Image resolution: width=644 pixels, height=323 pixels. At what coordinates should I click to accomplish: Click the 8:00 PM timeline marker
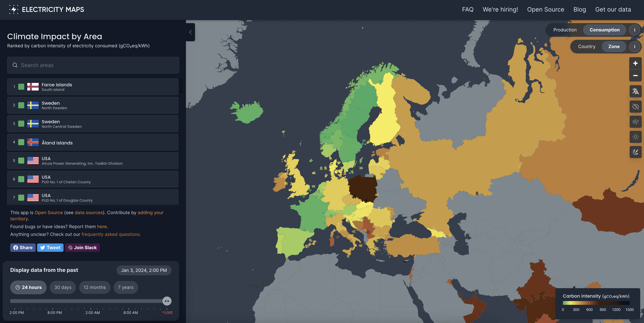pos(55,313)
